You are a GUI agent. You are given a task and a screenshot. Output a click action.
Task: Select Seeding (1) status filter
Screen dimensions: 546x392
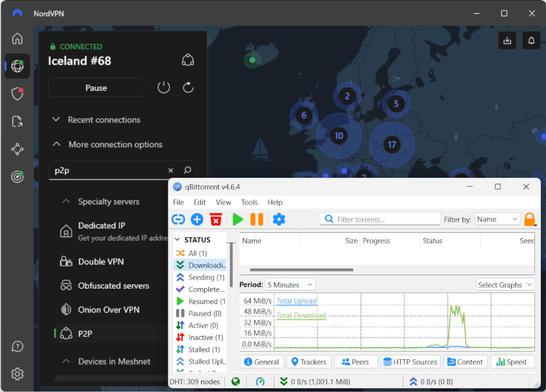tap(200, 277)
